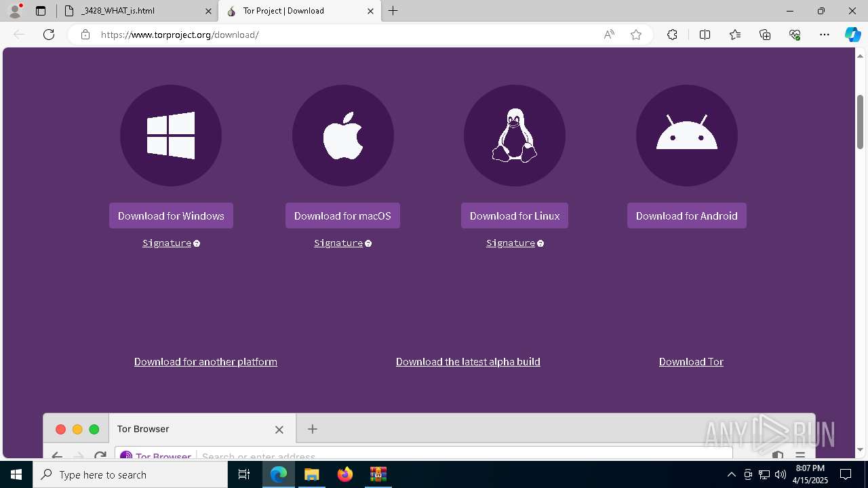
Task: Open the macOS Signature link
Action: click(338, 243)
